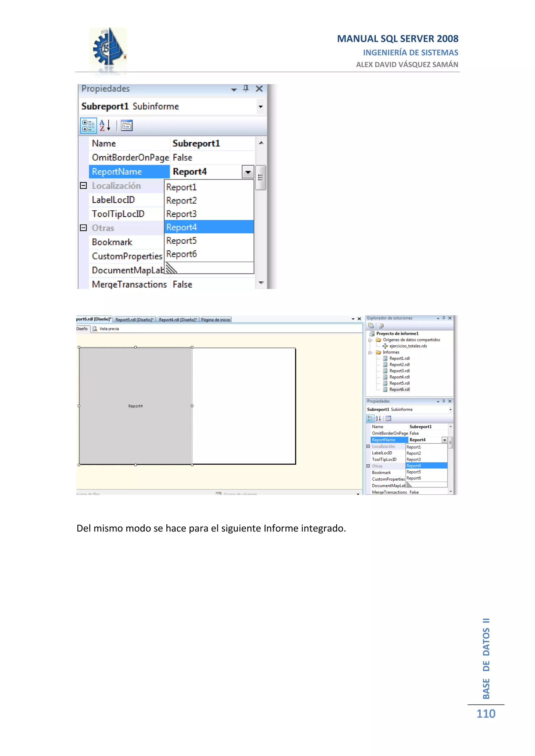Select the Report6.rdl [Diseño] active tab
Viewport: 535px width, 756px height.
tap(94, 319)
